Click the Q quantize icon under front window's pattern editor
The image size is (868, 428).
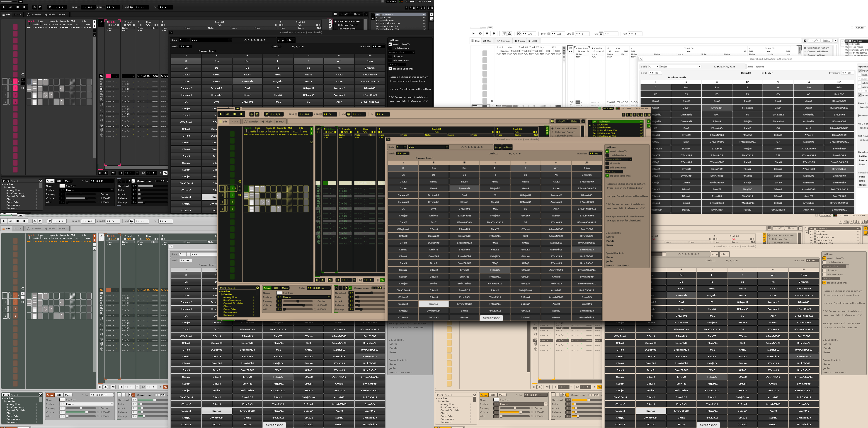point(338,280)
